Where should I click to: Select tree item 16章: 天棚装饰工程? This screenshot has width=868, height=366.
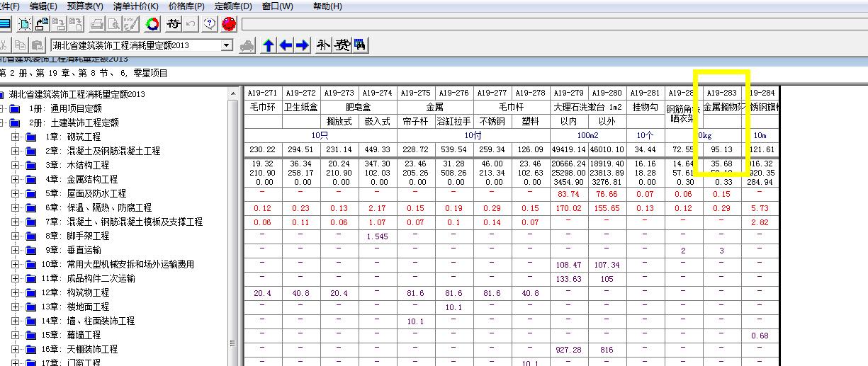[81, 349]
